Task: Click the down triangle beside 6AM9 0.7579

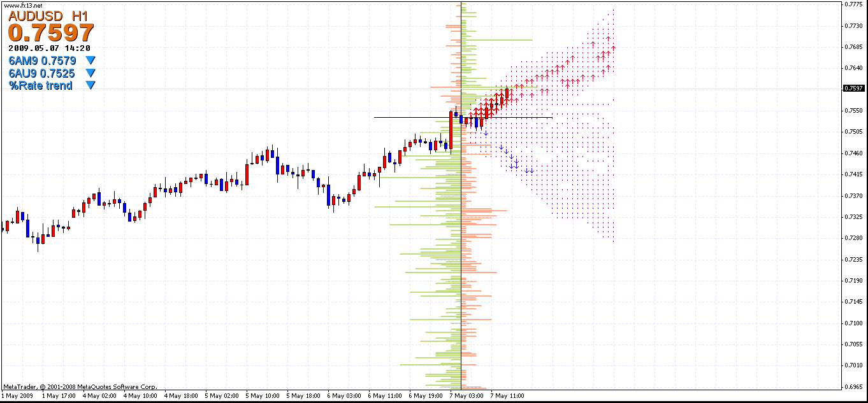Action: (x=90, y=61)
